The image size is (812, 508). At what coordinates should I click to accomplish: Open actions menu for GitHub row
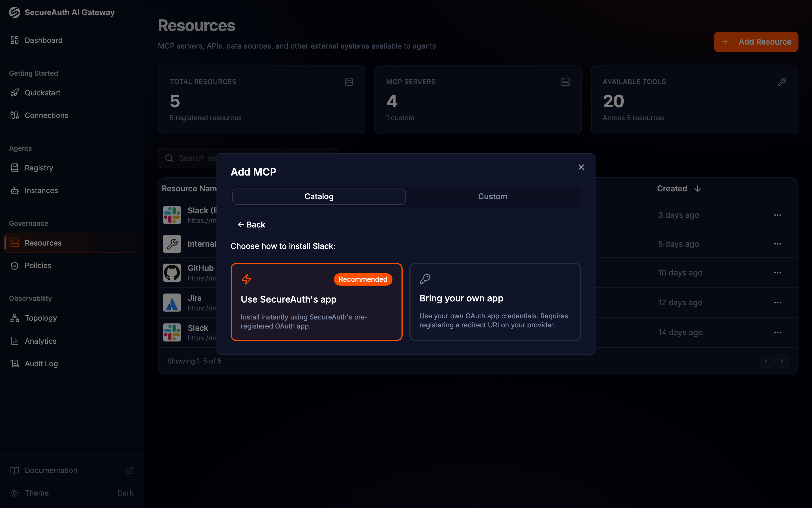[777, 273]
